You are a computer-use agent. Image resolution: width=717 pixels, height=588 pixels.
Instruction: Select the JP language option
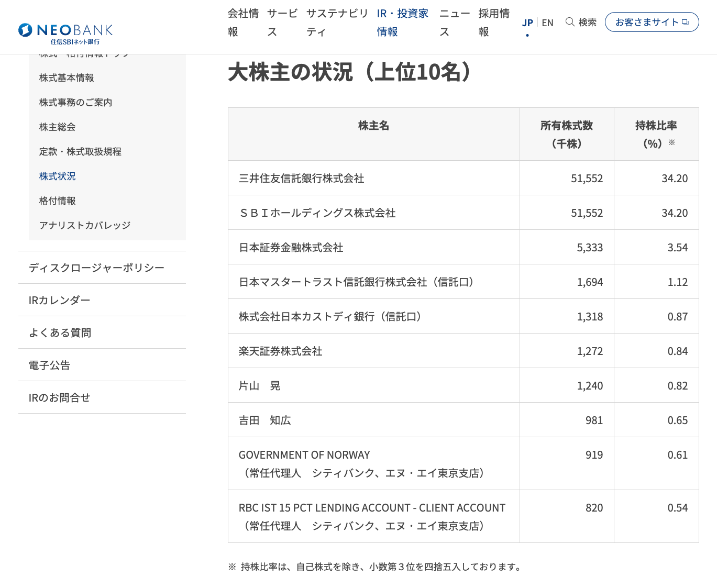[527, 23]
